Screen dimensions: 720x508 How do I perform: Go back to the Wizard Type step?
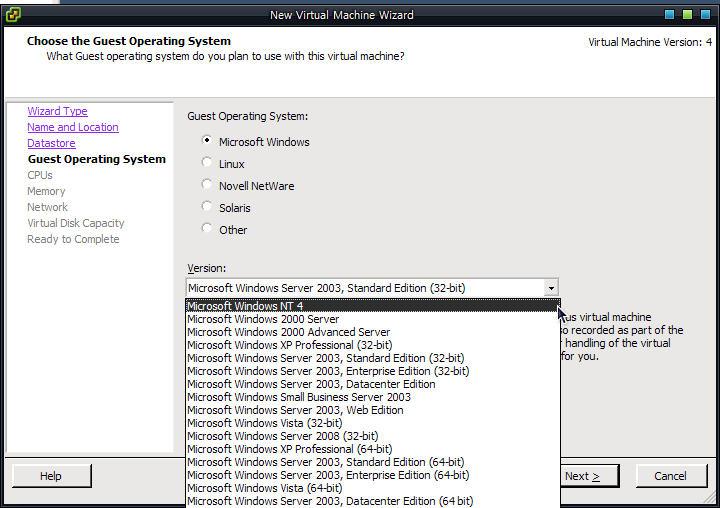pos(57,111)
